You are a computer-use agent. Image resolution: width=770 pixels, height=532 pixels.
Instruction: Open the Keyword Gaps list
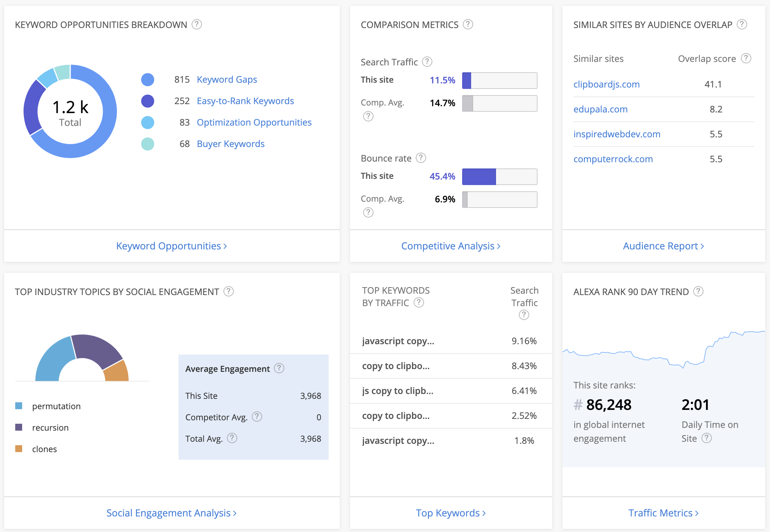(x=227, y=79)
